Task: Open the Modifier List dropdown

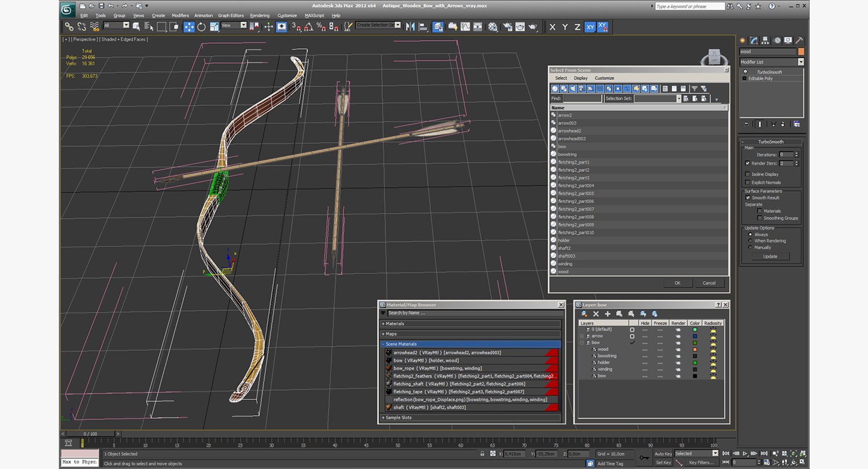Action: [x=771, y=62]
